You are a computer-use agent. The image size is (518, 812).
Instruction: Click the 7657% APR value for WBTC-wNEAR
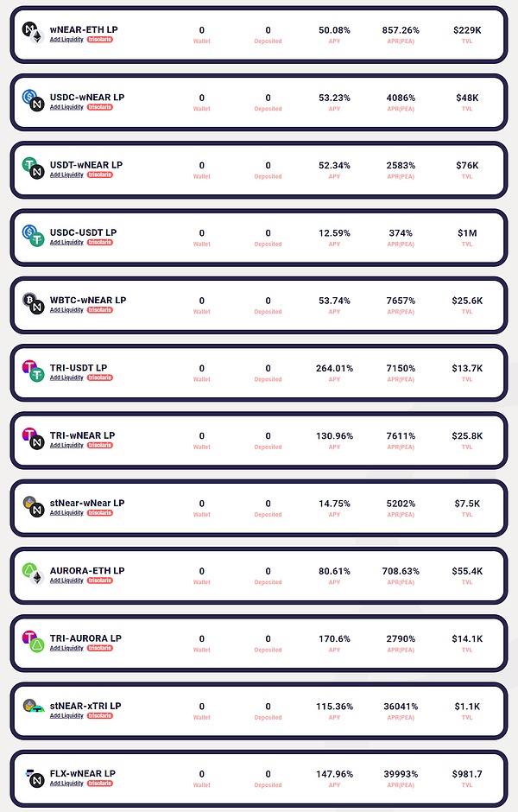401,301
